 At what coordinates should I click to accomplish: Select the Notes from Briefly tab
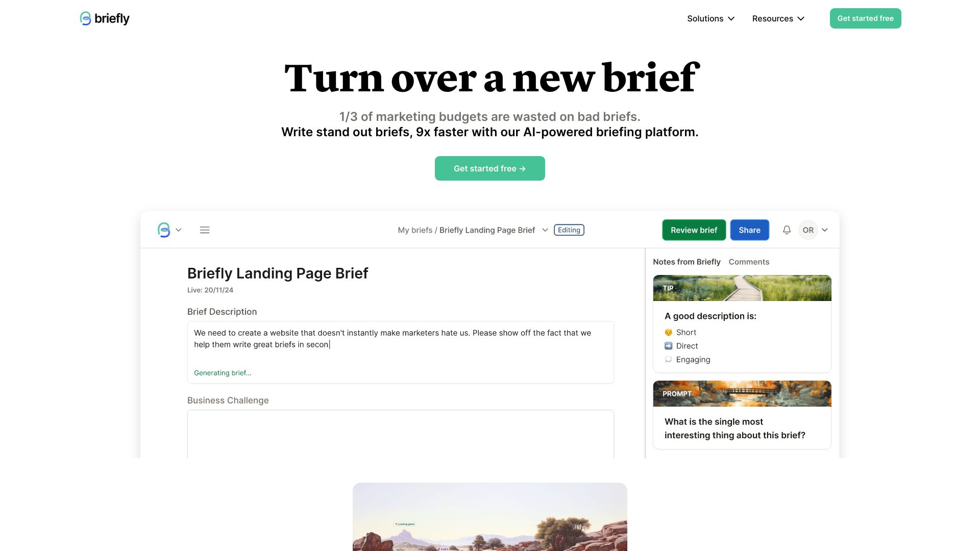[687, 262]
